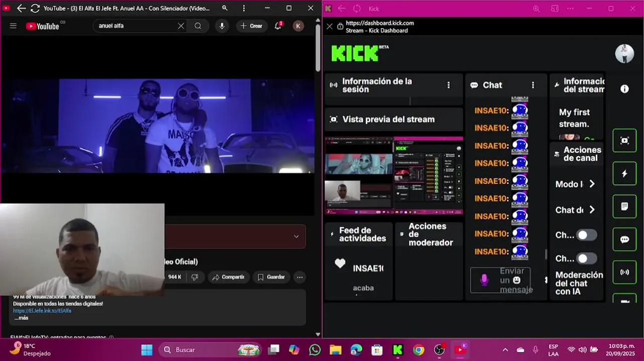View site info padlock for dashboard.kick.com
Viewport: 644px width, 361px height.
340,27
